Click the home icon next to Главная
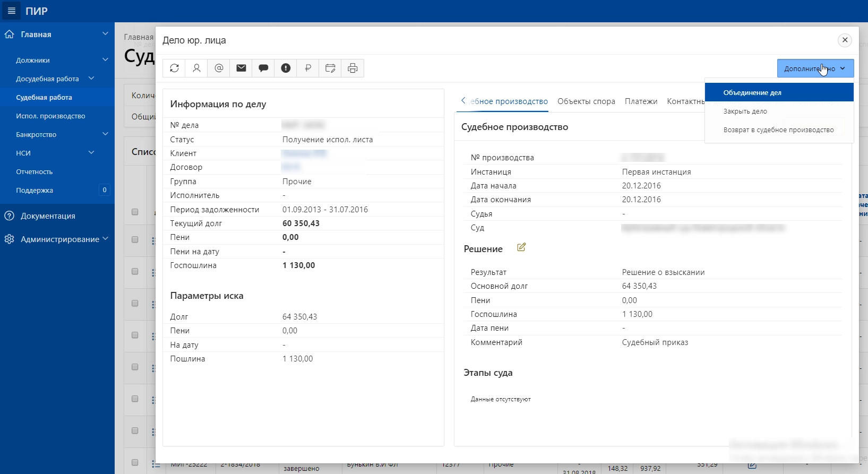 click(9, 35)
